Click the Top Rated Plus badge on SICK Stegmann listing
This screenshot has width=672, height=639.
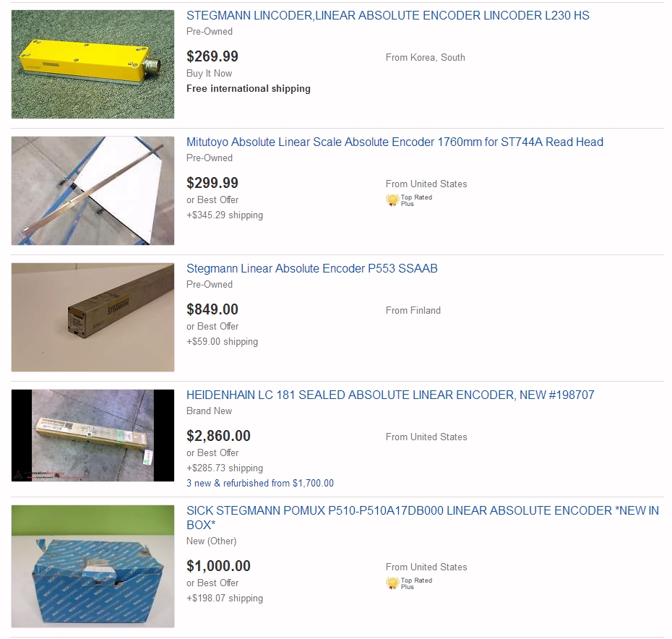click(409, 583)
